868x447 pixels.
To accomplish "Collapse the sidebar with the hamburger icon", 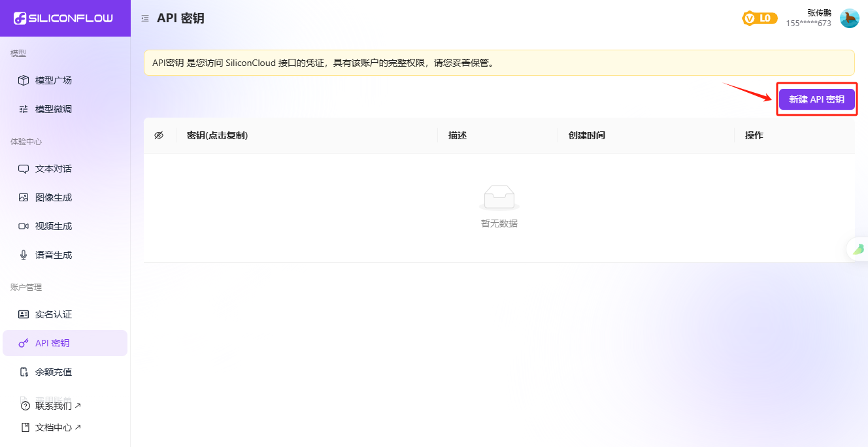I will tap(144, 18).
